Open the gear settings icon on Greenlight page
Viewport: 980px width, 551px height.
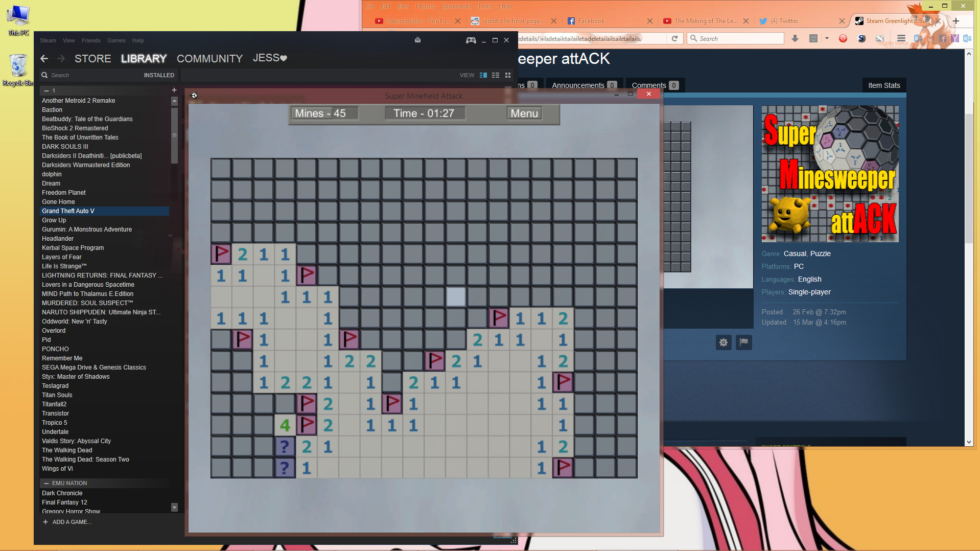click(723, 342)
